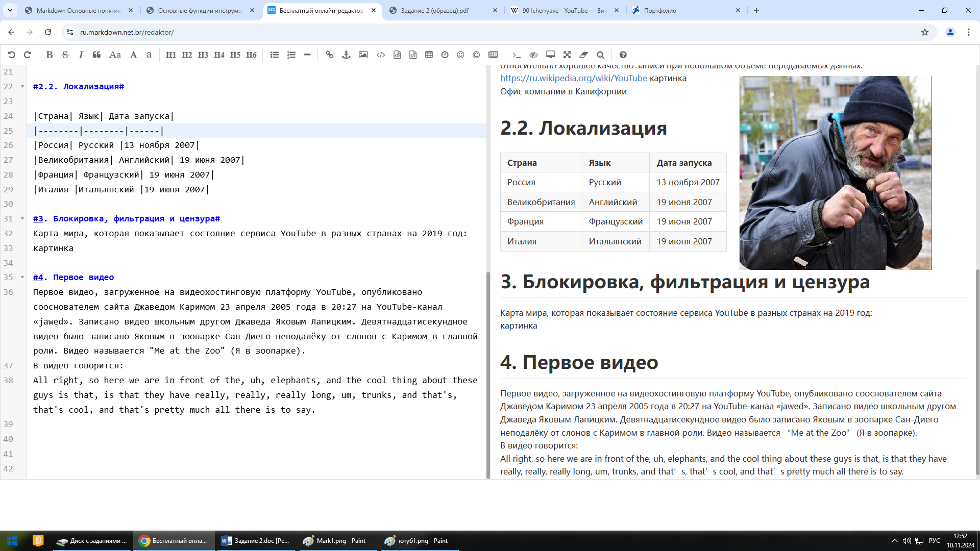
Task: Toggle the HTML preview monitor icon
Action: (550, 55)
